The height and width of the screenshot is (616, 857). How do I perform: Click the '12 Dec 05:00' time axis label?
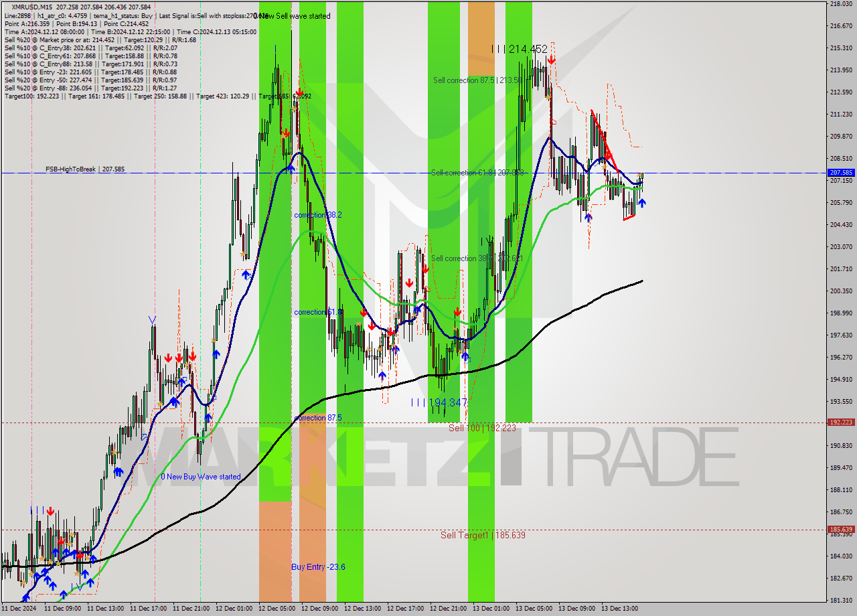point(276,609)
